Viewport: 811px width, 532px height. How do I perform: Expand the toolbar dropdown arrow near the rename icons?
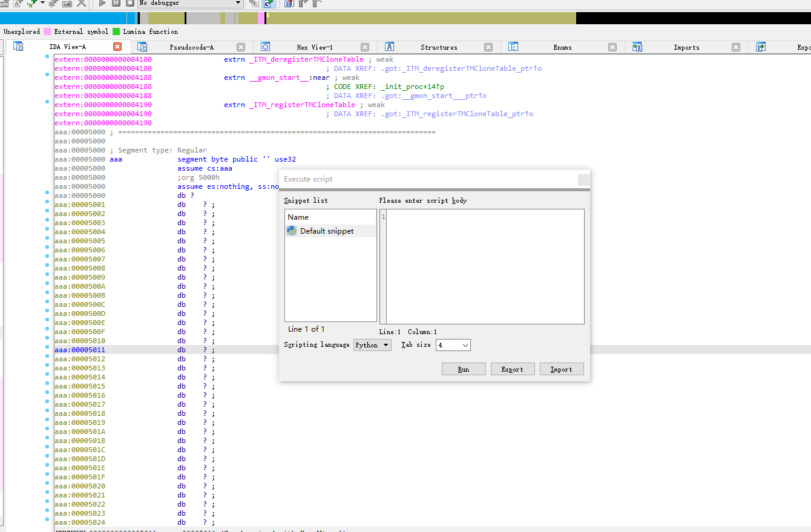(41, 4)
